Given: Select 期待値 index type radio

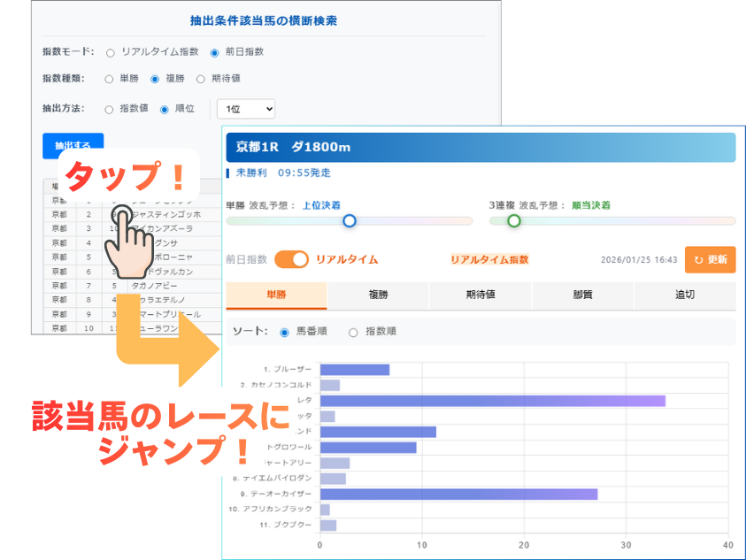Looking at the screenshot, I should 201,79.
